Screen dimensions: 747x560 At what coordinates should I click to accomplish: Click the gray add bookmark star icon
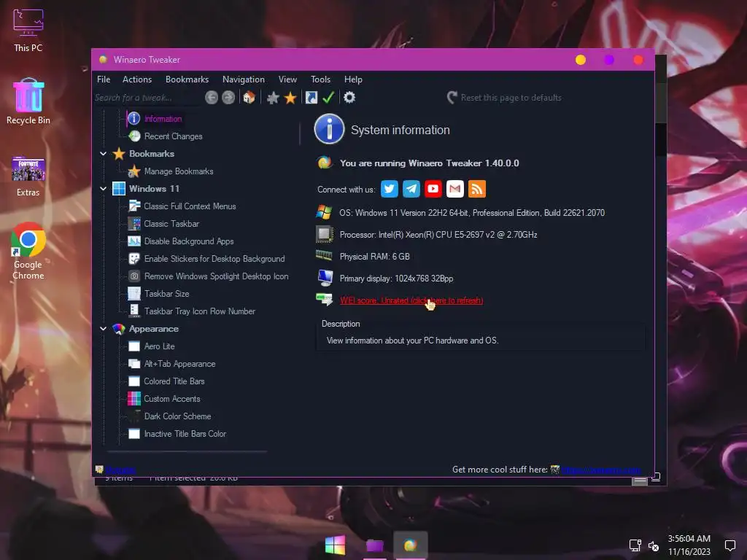click(x=273, y=98)
